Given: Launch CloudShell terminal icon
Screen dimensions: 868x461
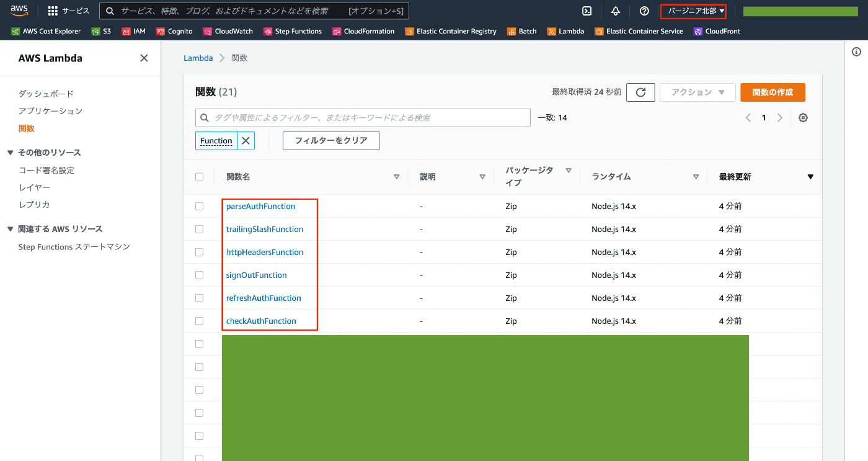Looking at the screenshot, I should coord(587,11).
